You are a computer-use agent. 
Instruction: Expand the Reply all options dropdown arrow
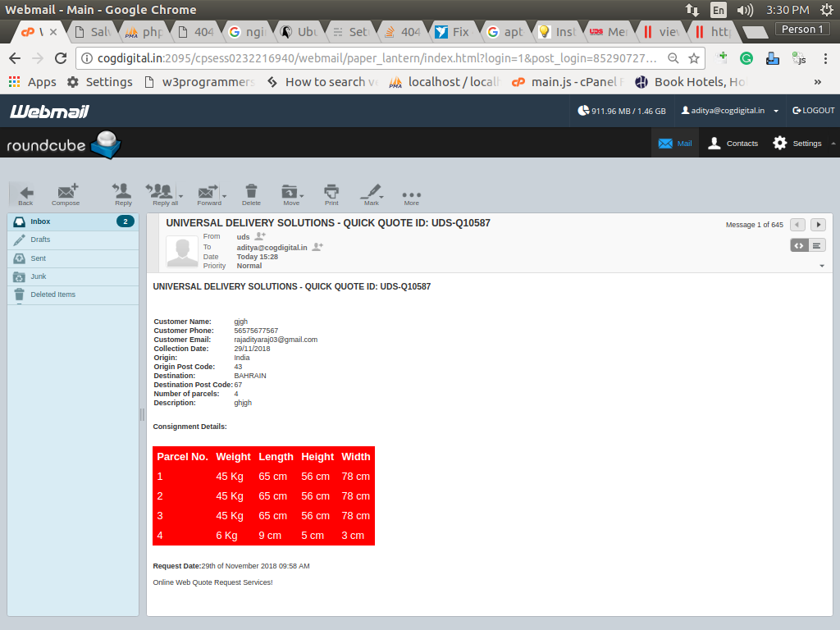[x=180, y=195]
